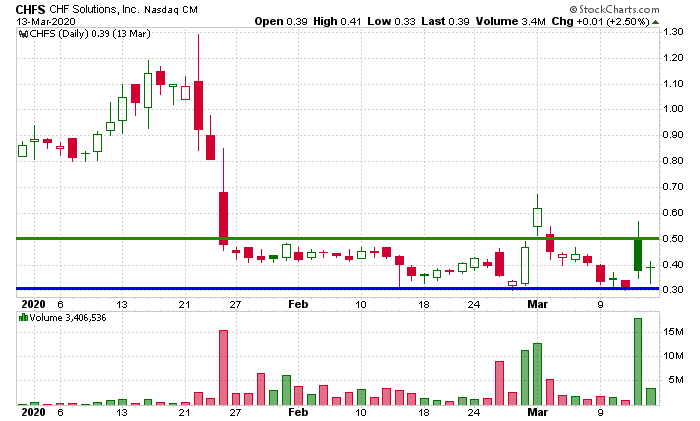Click the Volume 3,406,536 legend label

[68, 318]
